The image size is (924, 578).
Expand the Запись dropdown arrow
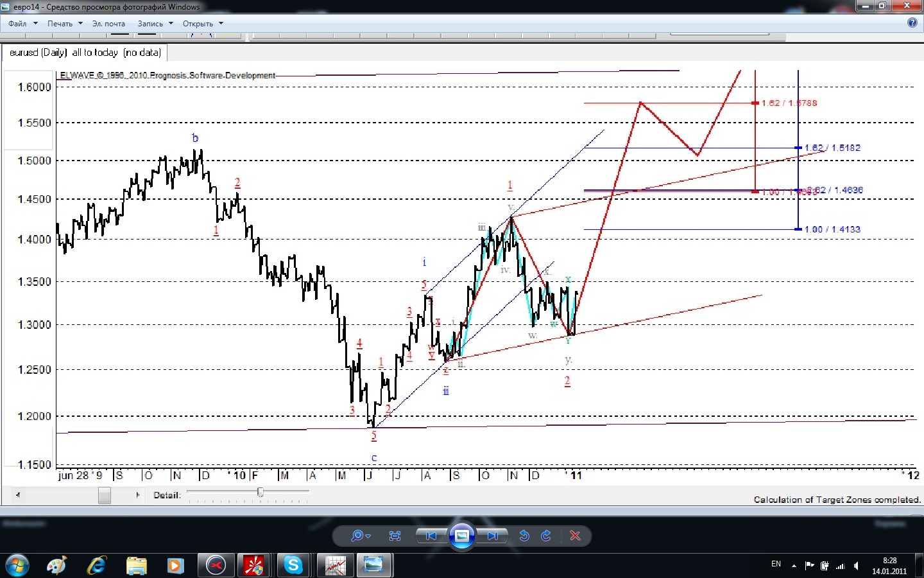[171, 24]
